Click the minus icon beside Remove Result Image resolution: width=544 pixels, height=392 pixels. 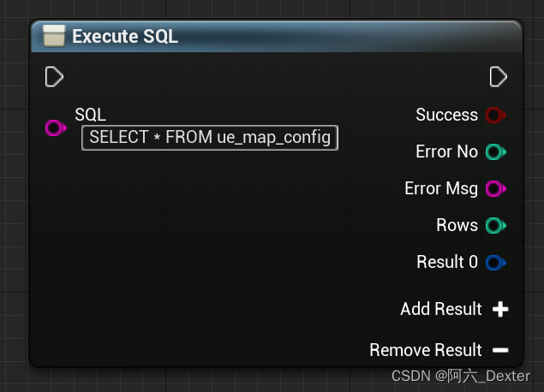[500, 350]
